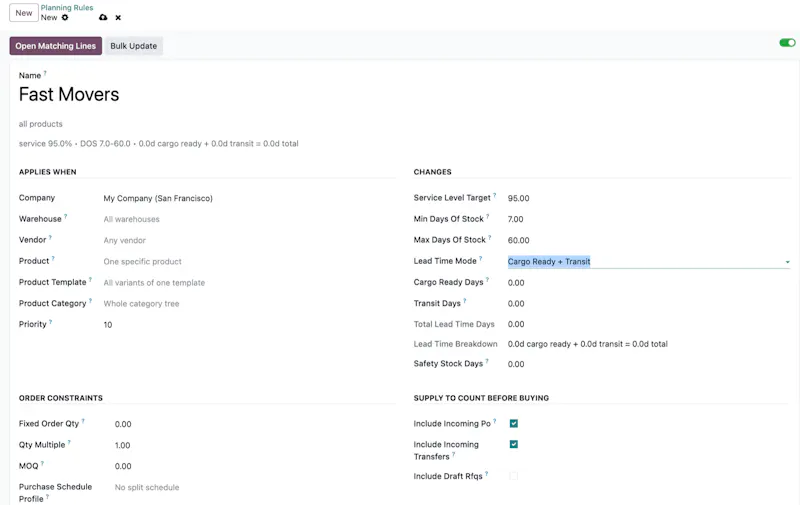
Task: Save record with cloud upload icon
Action: pos(103,17)
